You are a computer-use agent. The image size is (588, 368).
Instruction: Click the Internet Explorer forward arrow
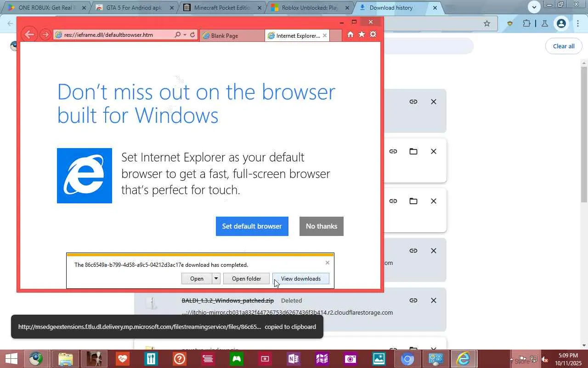(45, 34)
